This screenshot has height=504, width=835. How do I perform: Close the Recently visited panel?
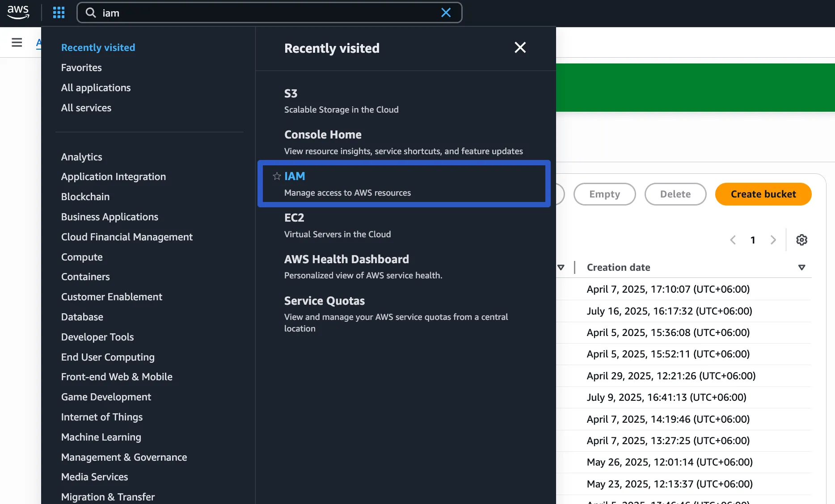520,47
